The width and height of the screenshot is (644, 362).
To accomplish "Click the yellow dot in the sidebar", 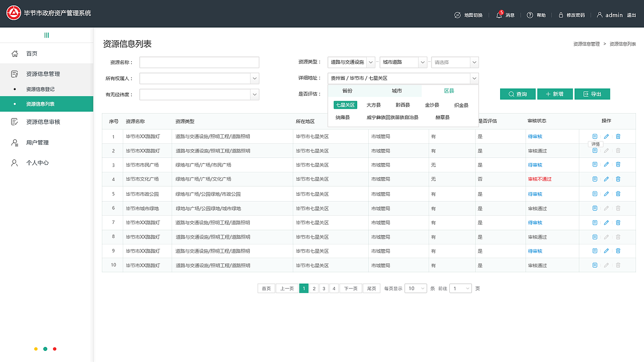I will click(35, 349).
